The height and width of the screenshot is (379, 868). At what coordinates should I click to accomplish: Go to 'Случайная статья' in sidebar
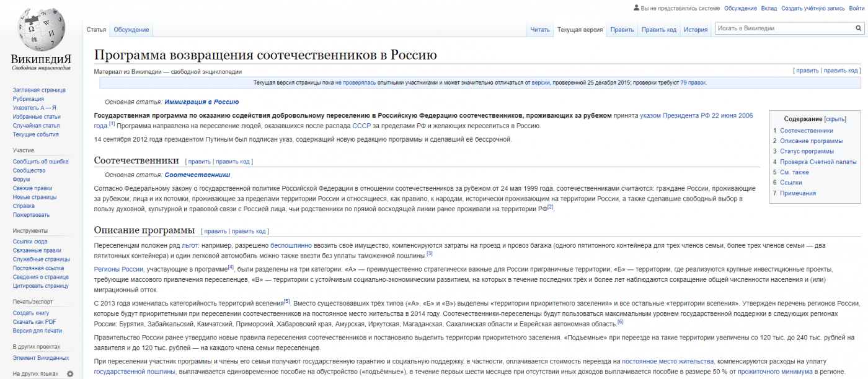pos(37,126)
